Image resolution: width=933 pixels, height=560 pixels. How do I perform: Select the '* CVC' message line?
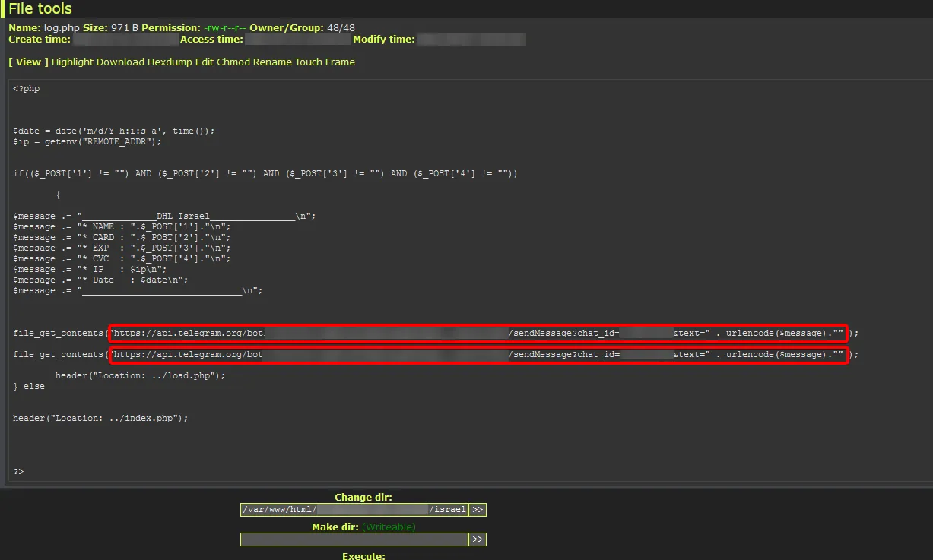[x=122, y=259]
